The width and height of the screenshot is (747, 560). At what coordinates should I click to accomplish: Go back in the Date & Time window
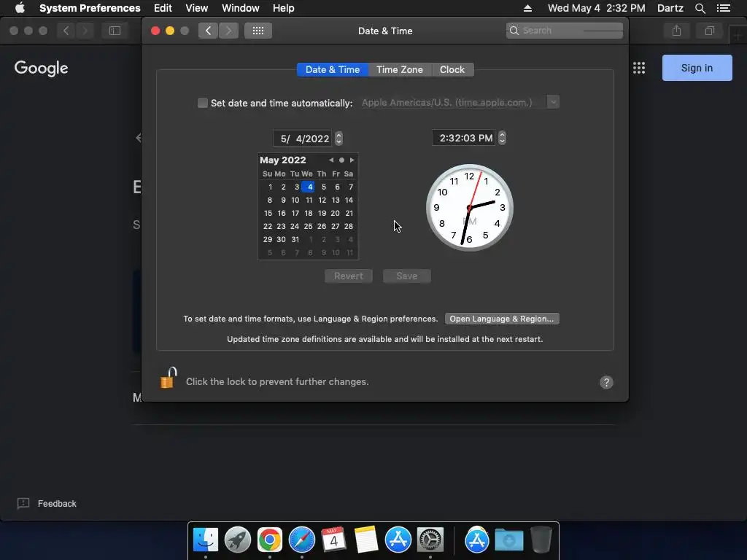[208, 31]
